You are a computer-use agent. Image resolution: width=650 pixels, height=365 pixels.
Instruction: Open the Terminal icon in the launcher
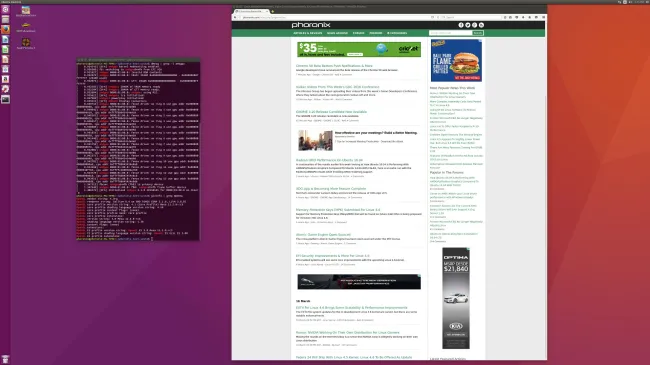coord(5,99)
